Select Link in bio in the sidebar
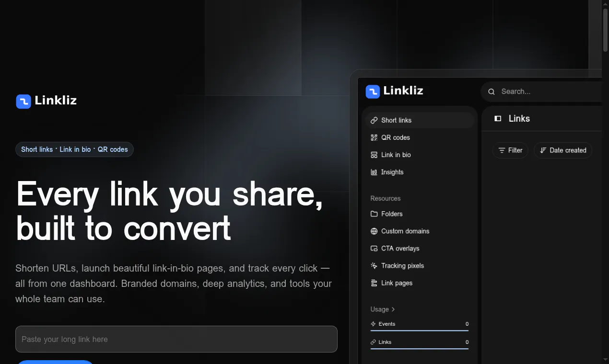 (420, 155)
